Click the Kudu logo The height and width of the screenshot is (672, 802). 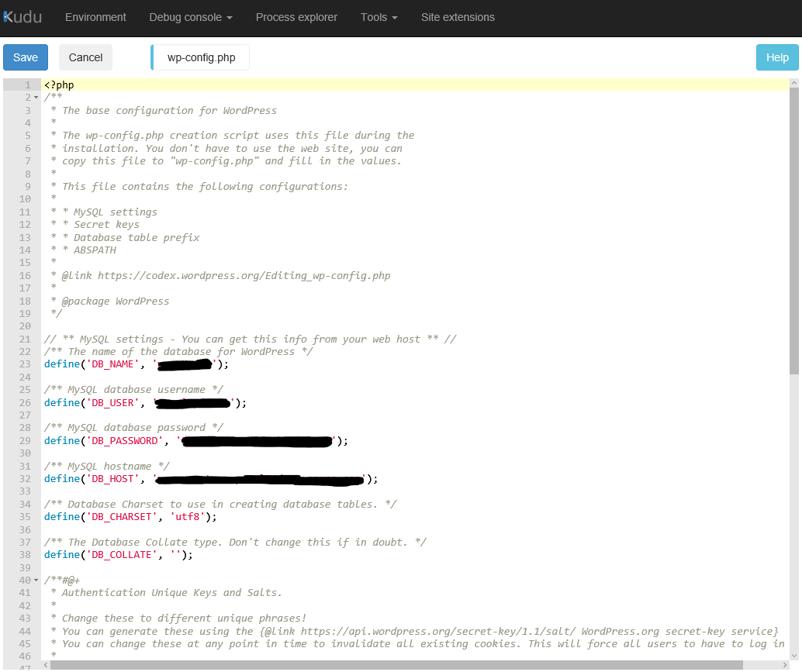22,17
